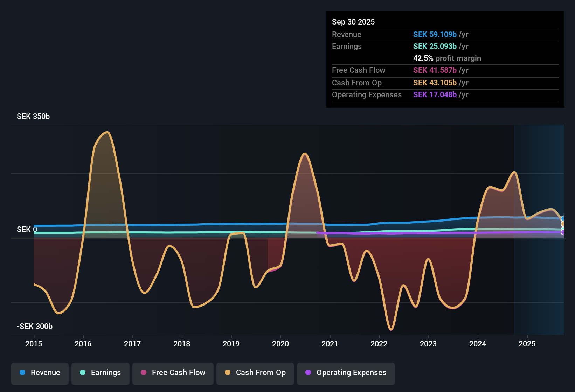Click the 2020 year label on the axis
The width and height of the screenshot is (575, 392).
(280, 344)
